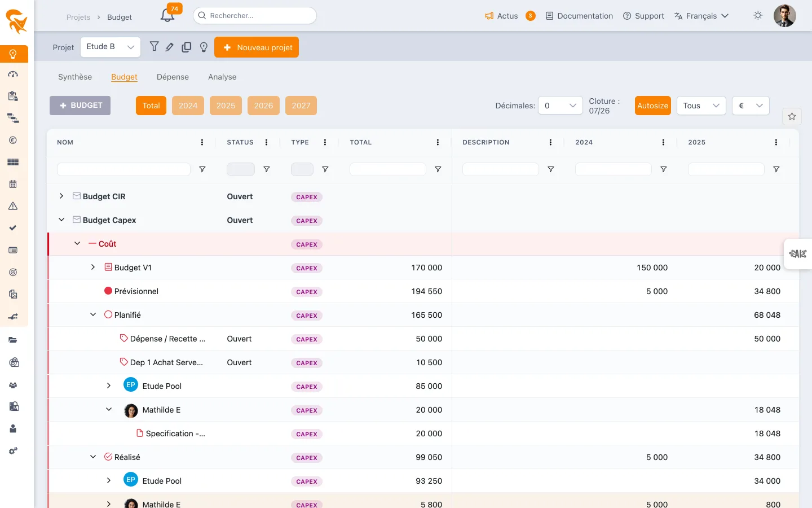Expand the Budget CIR row
This screenshot has height=508, width=812.
tap(61, 196)
